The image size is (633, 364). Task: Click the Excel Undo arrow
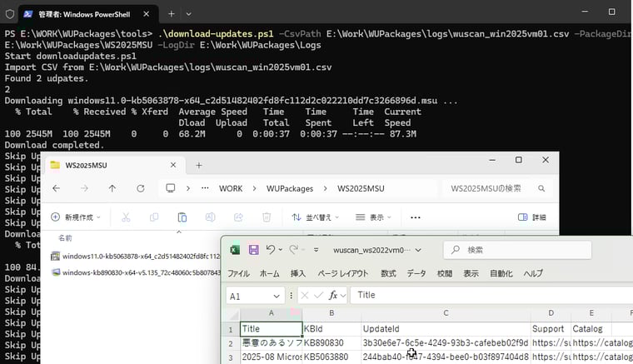(x=271, y=250)
